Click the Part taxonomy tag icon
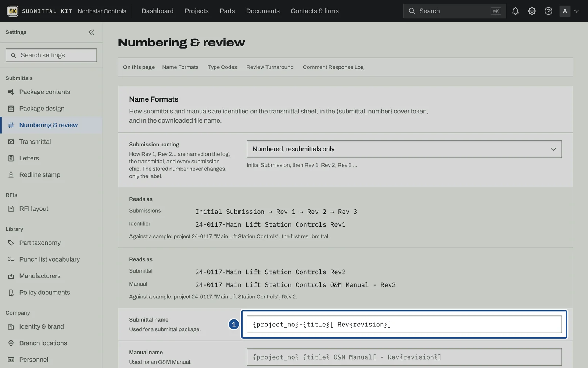 [x=11, y=243]
